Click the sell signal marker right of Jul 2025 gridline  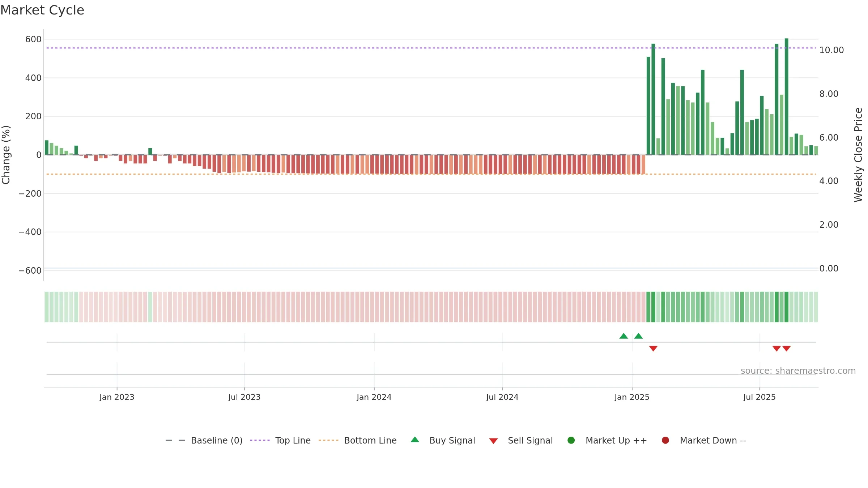pos(776,348)
